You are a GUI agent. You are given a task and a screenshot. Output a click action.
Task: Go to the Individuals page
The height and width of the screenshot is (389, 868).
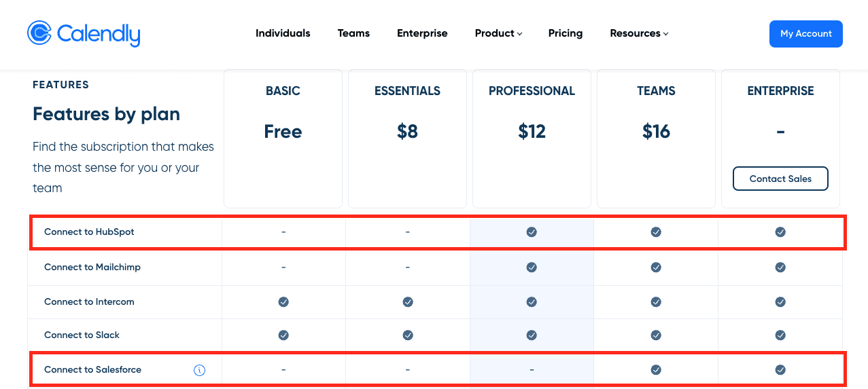[x=283, y=33]
